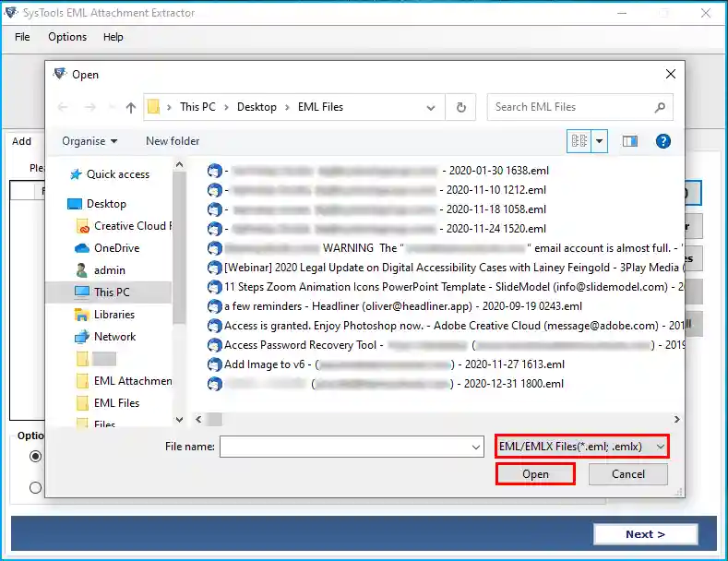This screenshot has height=561, width=728.
Task: Select the file dated 2020-01-30 1638.eml
Action: pos(378,171)
